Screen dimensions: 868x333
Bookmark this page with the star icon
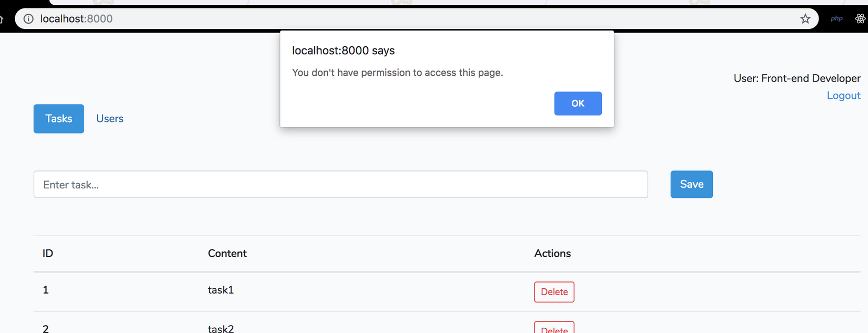click(x=805, y=19)
